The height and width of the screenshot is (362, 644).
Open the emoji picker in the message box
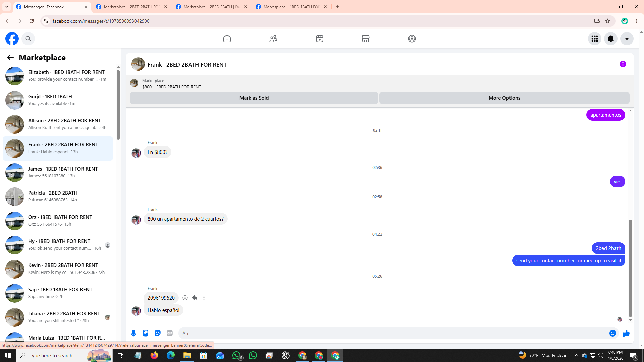pyautogui.click(x=612, y=333)
